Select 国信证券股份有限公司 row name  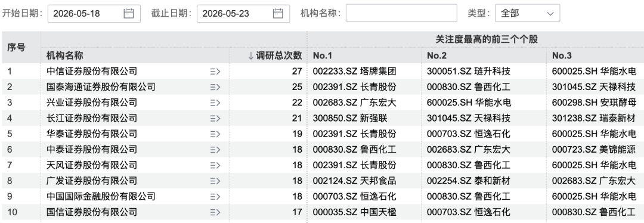pyautogui.click(x=92, y=212)
